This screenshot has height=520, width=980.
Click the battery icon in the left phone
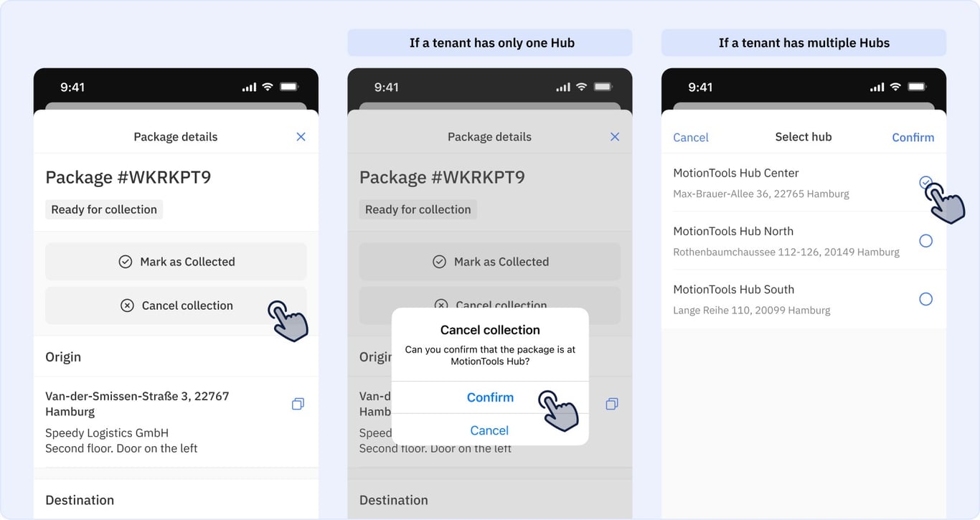289,87
